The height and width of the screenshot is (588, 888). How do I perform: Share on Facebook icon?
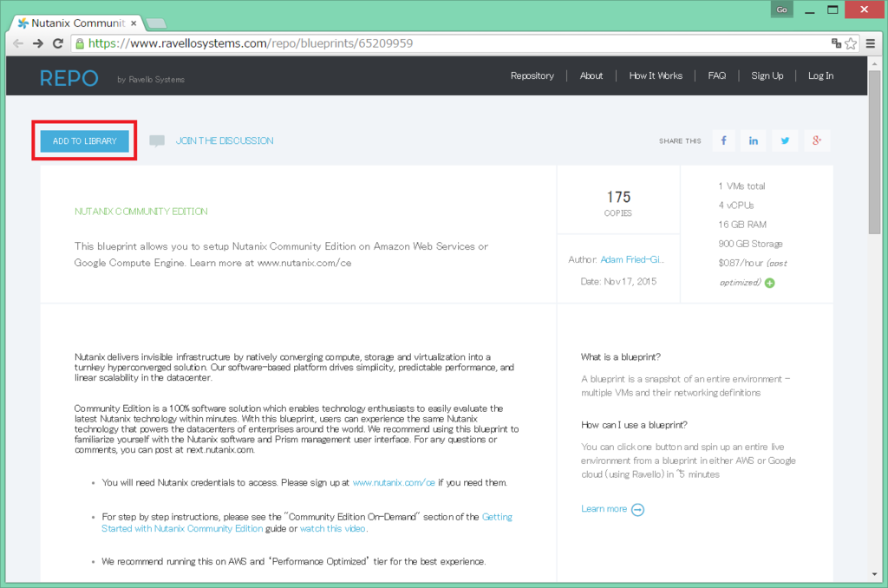pos(723,140)
